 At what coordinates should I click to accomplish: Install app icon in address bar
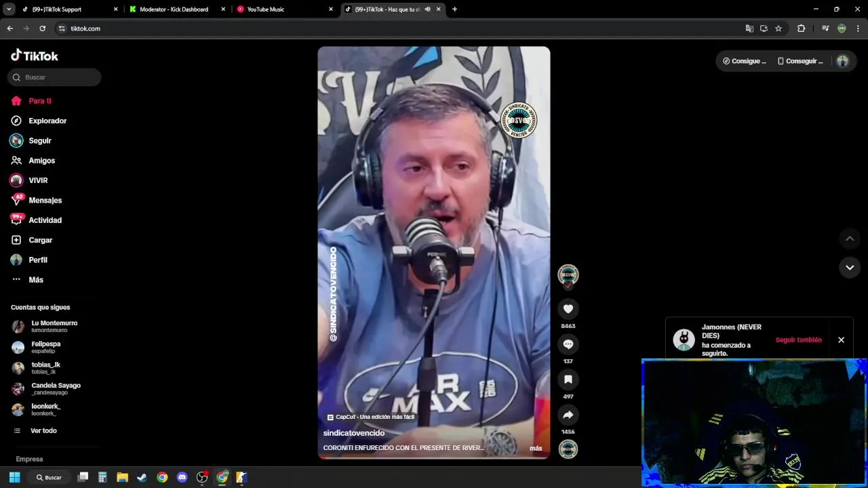764,28
